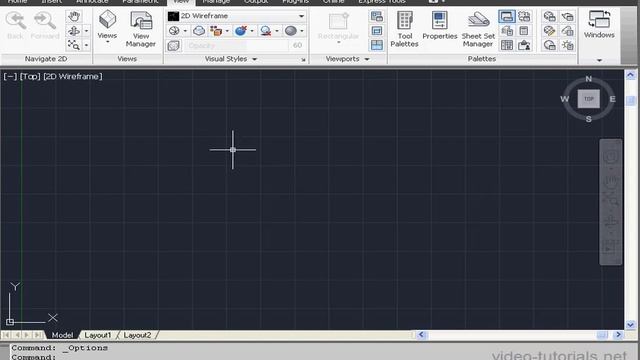This screenshot has height=360, width=640.
Task: Click the middle icon in Viewports column
Action: coord(376,31)
